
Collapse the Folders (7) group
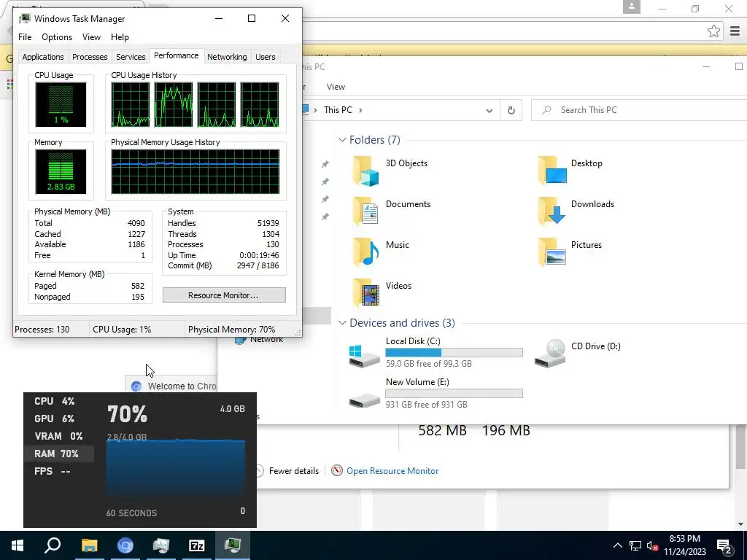[341, 140]
